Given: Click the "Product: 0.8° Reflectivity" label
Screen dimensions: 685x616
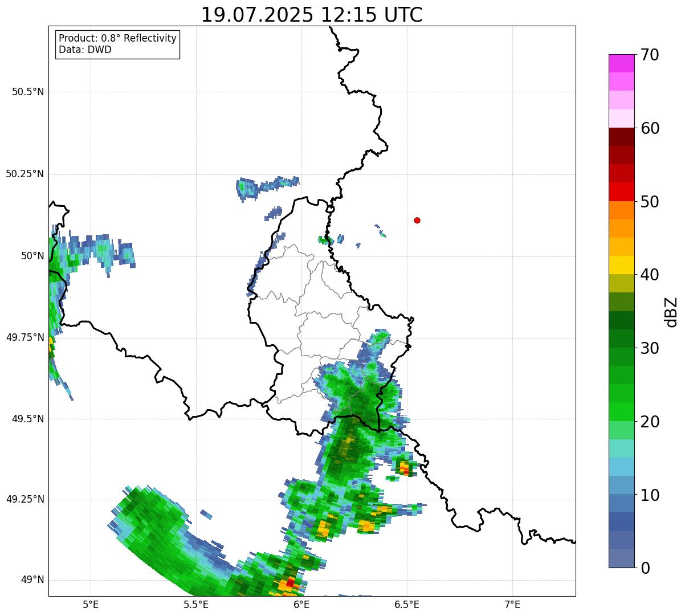Looking at the screenshot, I should [x=118, y=38].
